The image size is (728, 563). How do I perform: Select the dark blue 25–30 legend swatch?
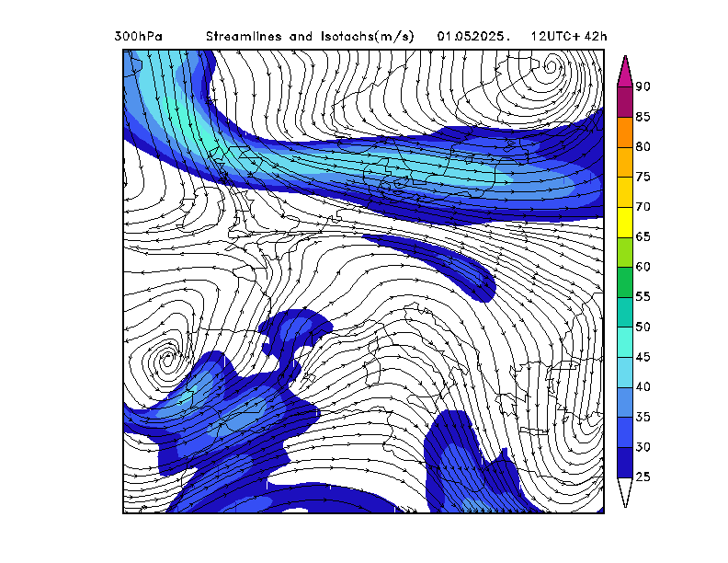(625, 462)
